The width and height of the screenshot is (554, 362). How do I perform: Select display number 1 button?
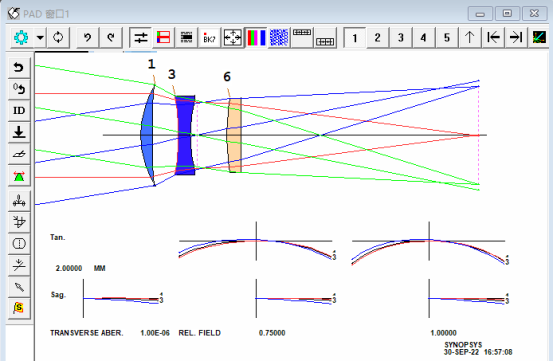[355, 37]
